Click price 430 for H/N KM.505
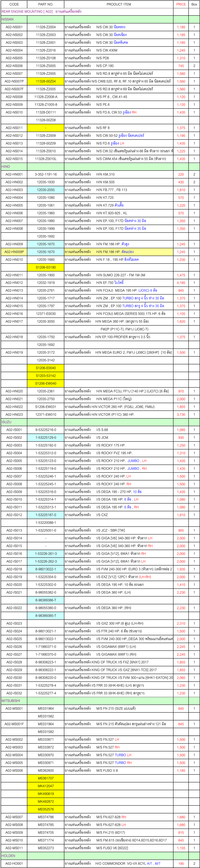The width and height of the screenshot is (200, 868). (181, 182)
